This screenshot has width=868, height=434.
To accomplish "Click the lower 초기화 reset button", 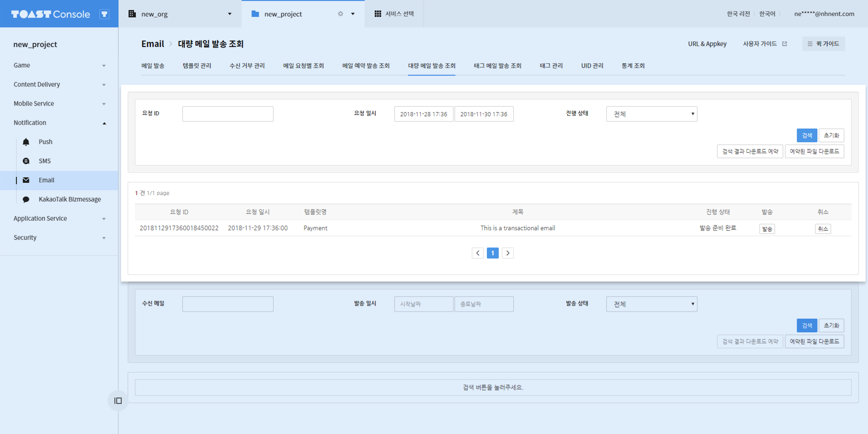I will coord(831,326).
